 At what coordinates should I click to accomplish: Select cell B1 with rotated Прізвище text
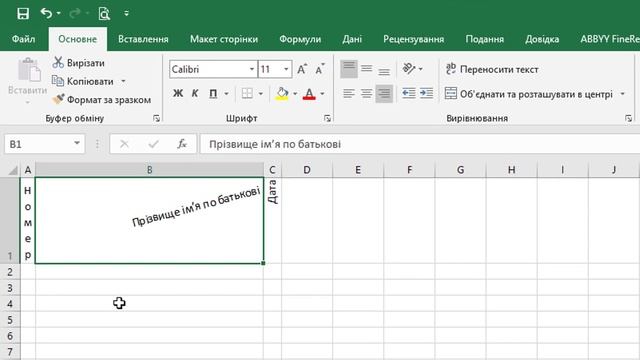click(x=149, y=220)
